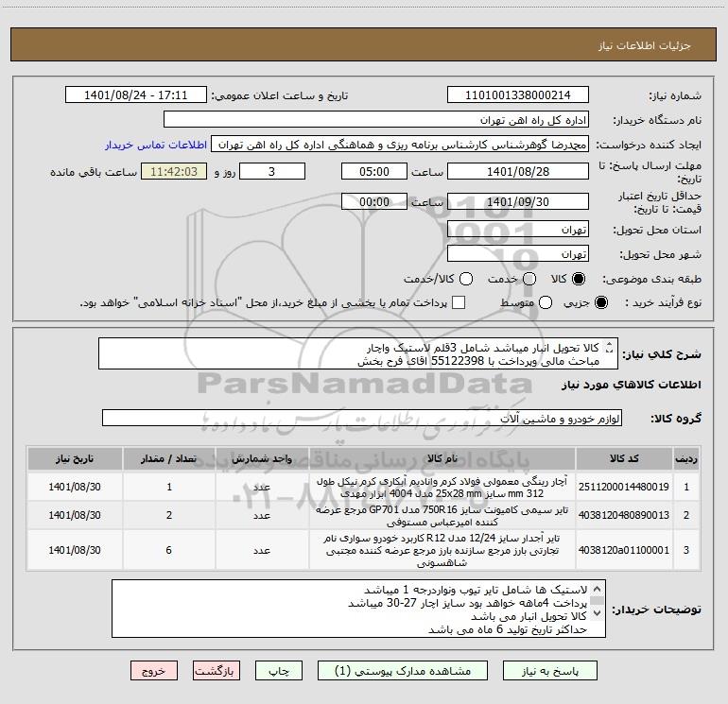The image size is (728, 704).
Task: Select the جزیی purchase type radio
Action: [x=600, y=302]
